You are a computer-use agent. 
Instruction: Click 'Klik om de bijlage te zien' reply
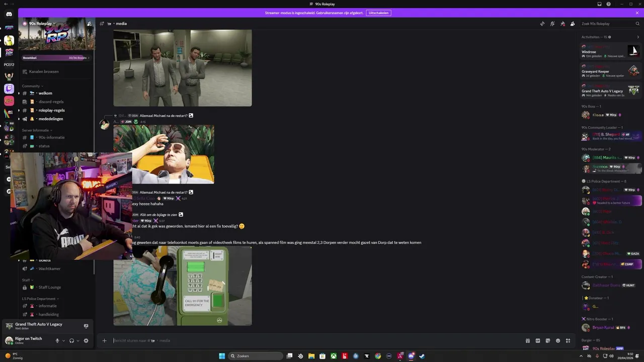tap(158, 215)
